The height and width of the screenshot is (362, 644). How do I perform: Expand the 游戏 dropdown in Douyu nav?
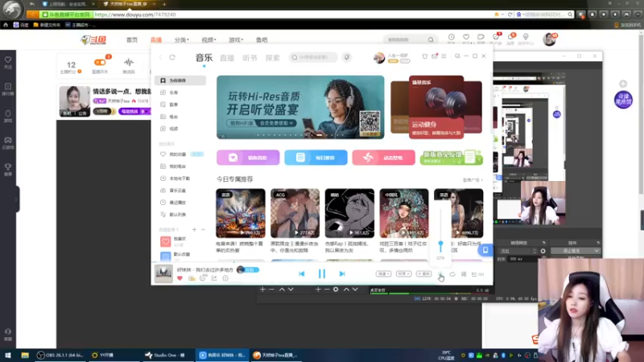point(236,39)
